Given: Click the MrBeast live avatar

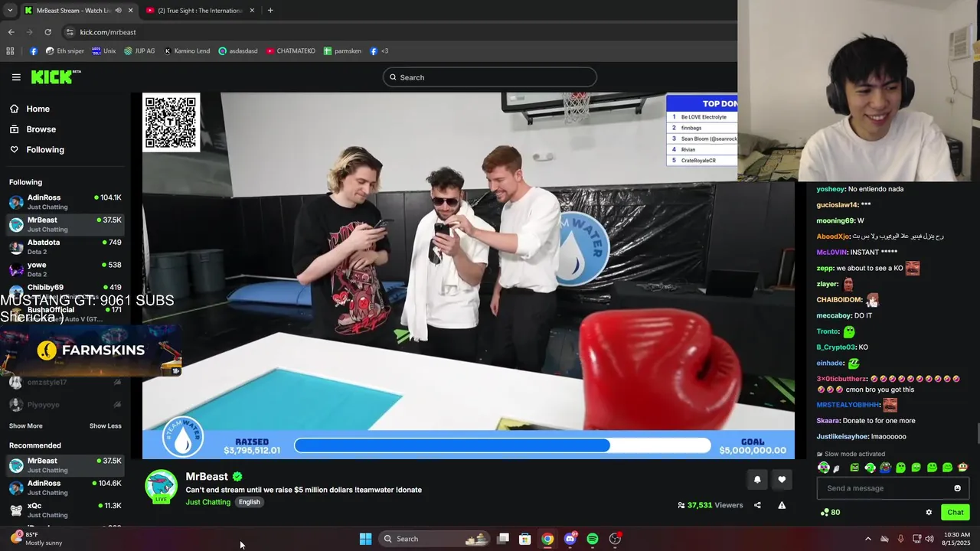Looking at the screenshot, I should pos(162,487).
